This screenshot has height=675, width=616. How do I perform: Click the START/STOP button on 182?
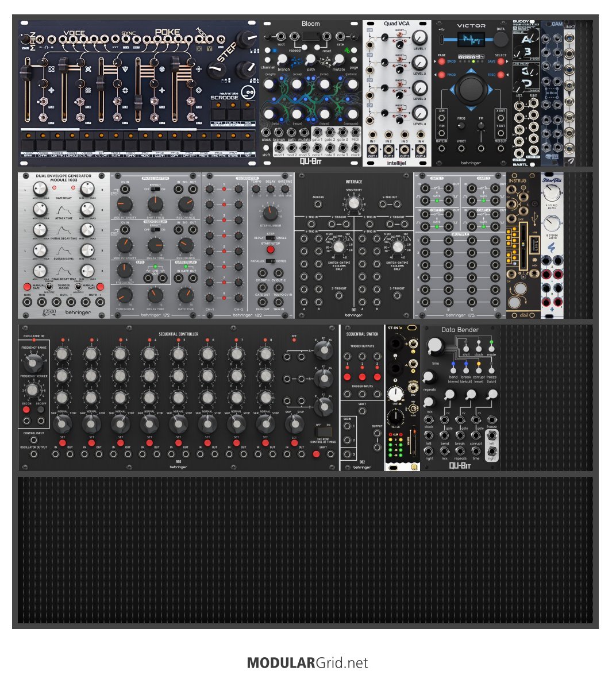point(270,250)
